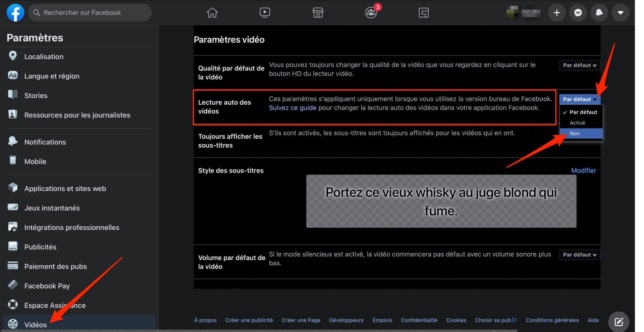Open Messenger from the top bar
Screen dimensions: 644x332
tap(578, 13)
